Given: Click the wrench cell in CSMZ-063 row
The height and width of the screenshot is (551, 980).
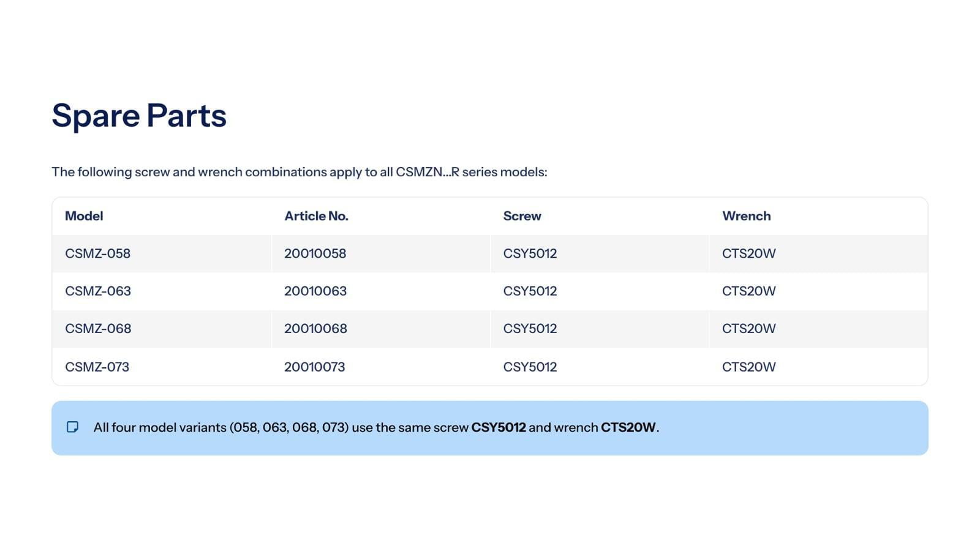Looking at the screenshot, I should pyautogui.click(x=748, y=291).
